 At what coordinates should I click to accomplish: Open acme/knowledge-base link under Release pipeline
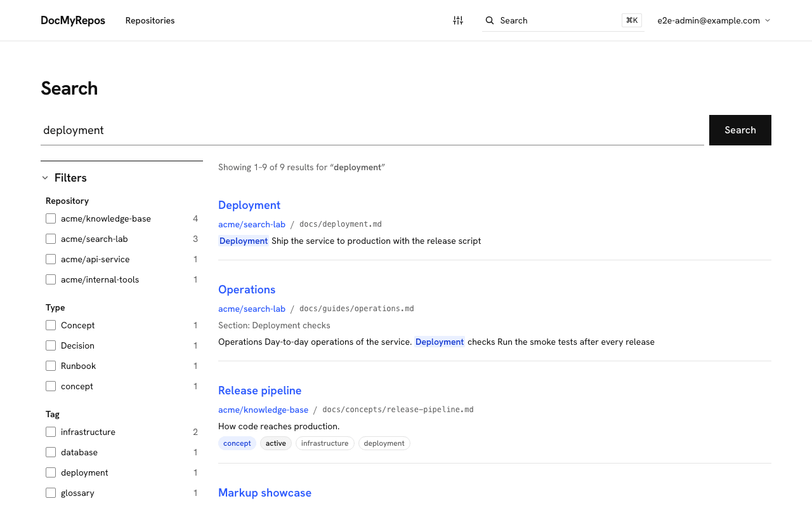pos(263,410)
